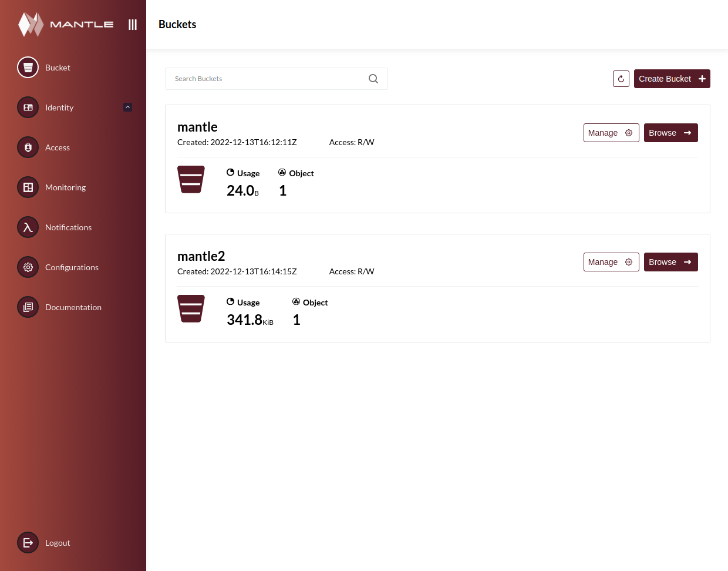Click the Object icon for mantle

pyautogui.click(x=282, y=173)
